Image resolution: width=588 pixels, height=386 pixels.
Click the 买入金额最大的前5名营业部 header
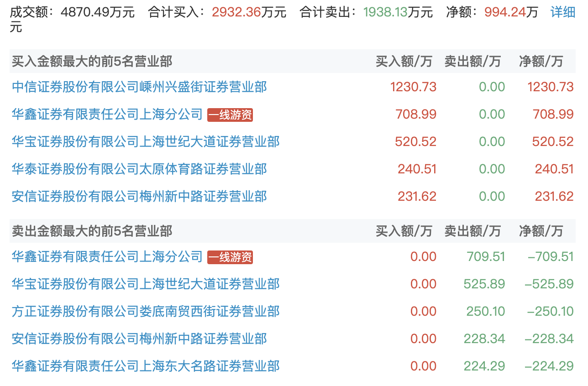click(92, 61)
